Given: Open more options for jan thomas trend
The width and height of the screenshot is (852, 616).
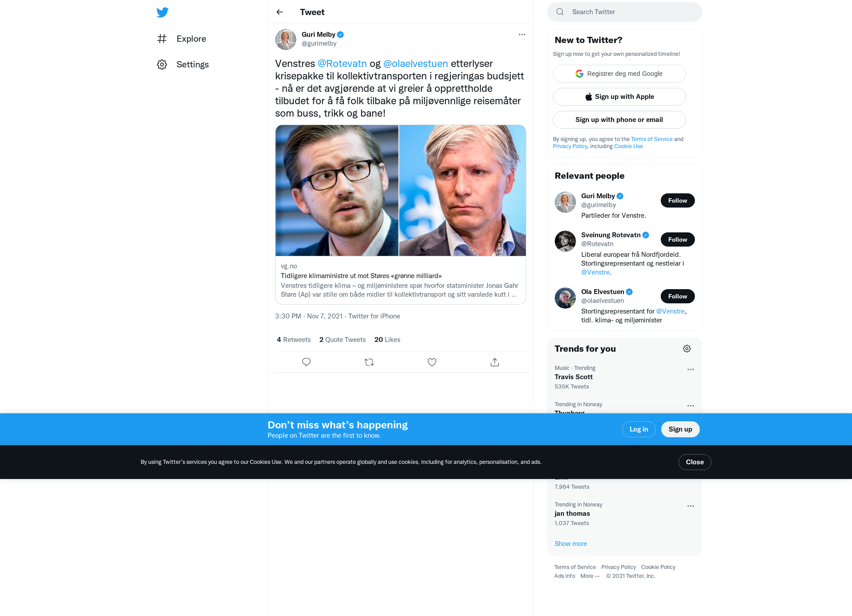Looking at the screenshot, I should [x=690, y=506].
